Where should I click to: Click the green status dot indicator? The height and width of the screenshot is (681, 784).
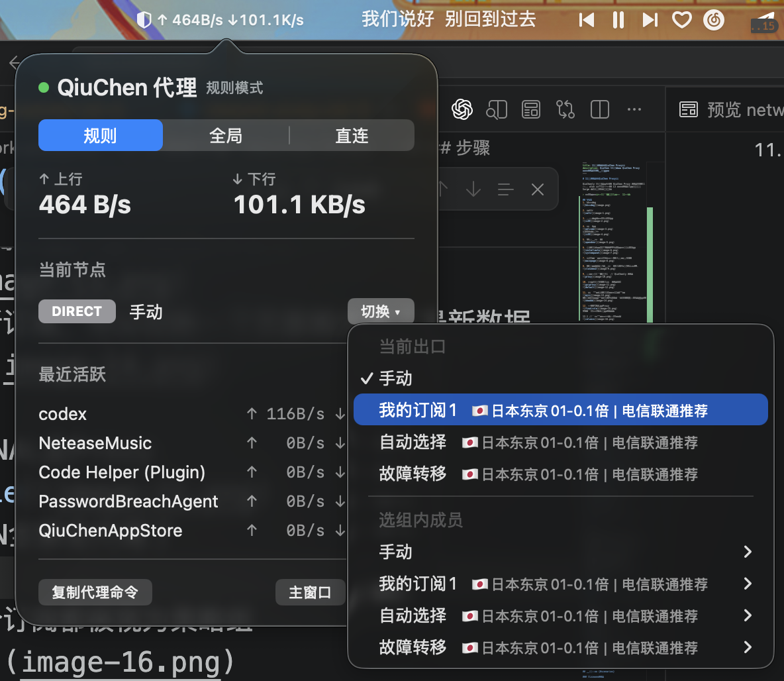(x=44, y=87)
